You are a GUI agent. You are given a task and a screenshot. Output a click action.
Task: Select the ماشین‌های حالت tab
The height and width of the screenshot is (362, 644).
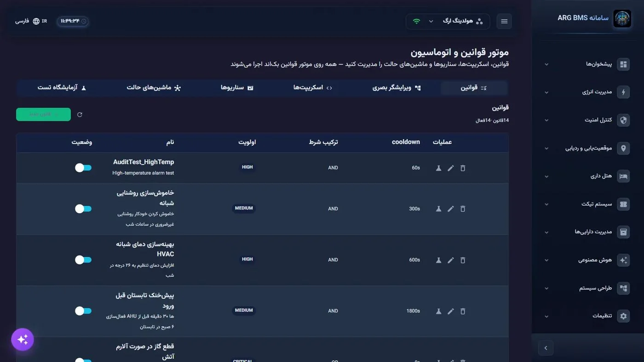[x=154, y=88]
